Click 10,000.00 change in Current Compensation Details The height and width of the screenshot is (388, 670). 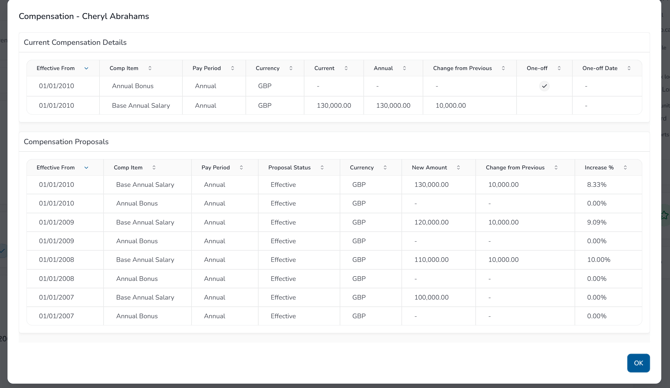coord(451,106)
